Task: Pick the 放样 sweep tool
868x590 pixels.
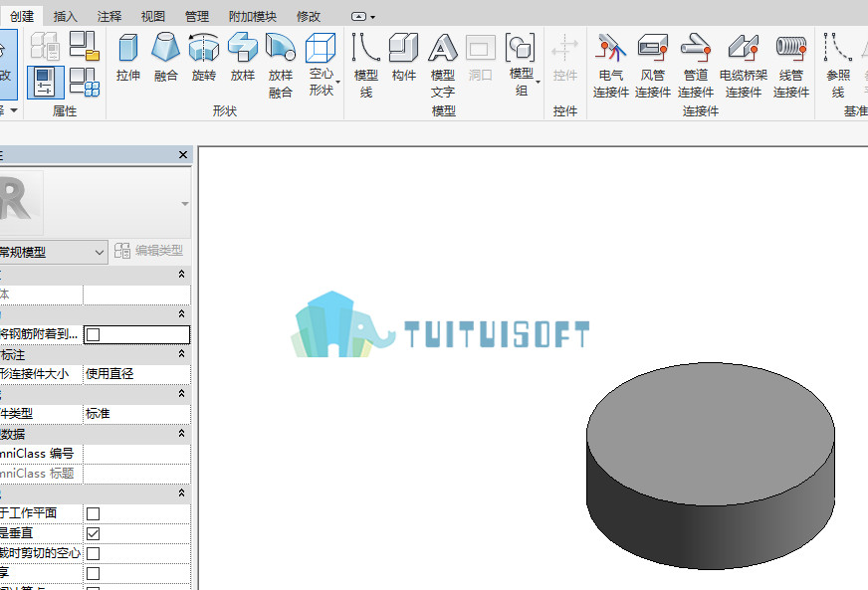Action: (243, 58)
